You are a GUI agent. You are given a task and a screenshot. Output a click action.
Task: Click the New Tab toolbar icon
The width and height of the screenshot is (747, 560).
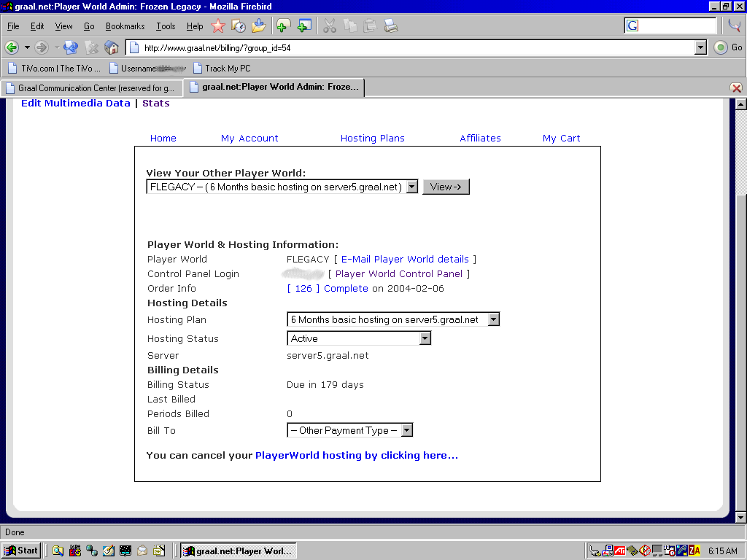304,26
